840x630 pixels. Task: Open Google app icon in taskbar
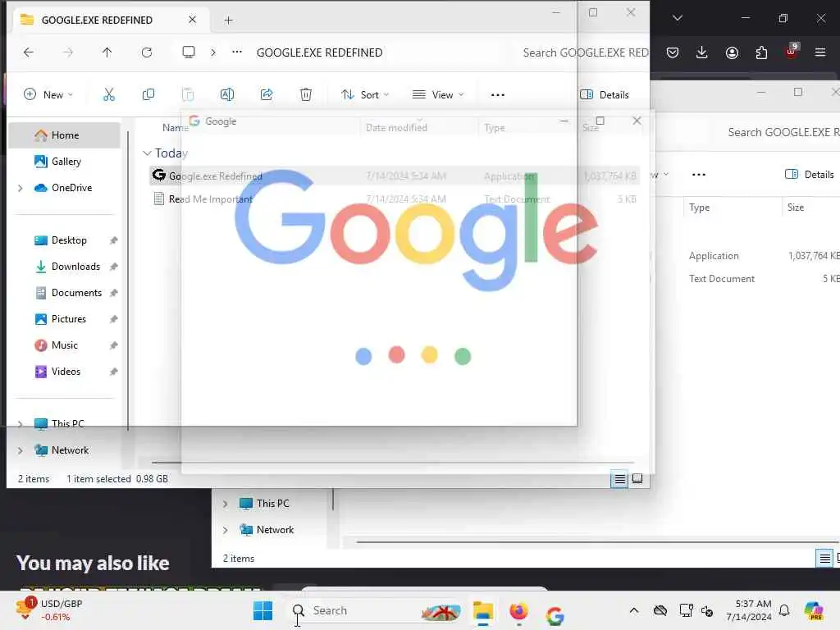pyautogui.click(x=555, y=616)
